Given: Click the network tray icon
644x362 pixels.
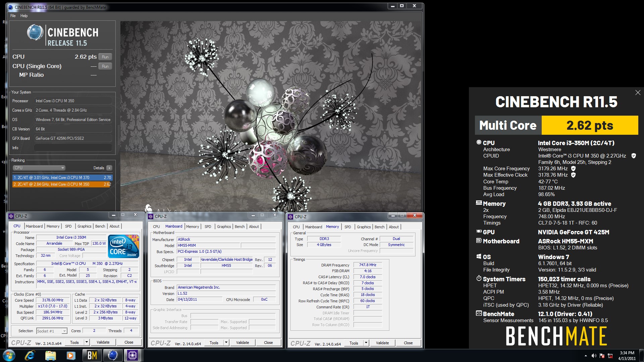Looking at the screenshot, I should click(610, 356).
